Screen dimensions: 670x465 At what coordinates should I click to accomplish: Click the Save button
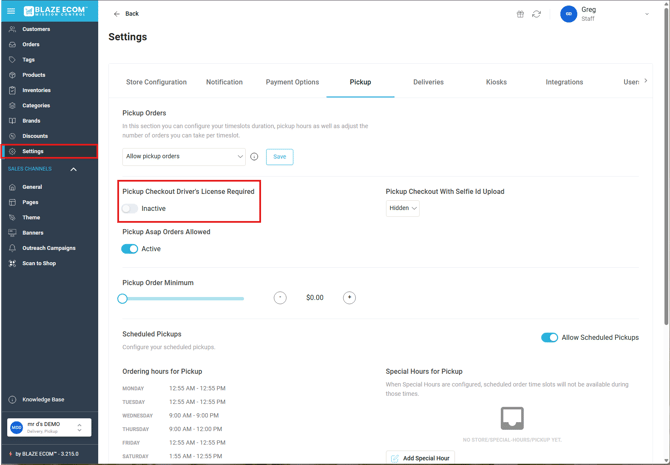[279, 157]
